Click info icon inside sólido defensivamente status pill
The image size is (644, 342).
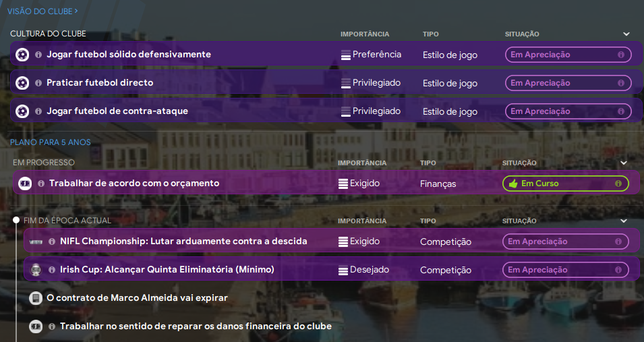click(x=621, y=54)
